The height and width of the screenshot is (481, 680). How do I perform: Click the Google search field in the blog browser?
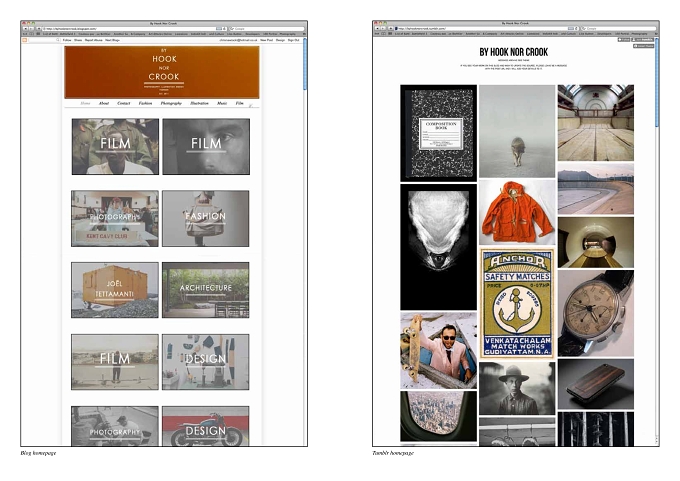[266, 29]
